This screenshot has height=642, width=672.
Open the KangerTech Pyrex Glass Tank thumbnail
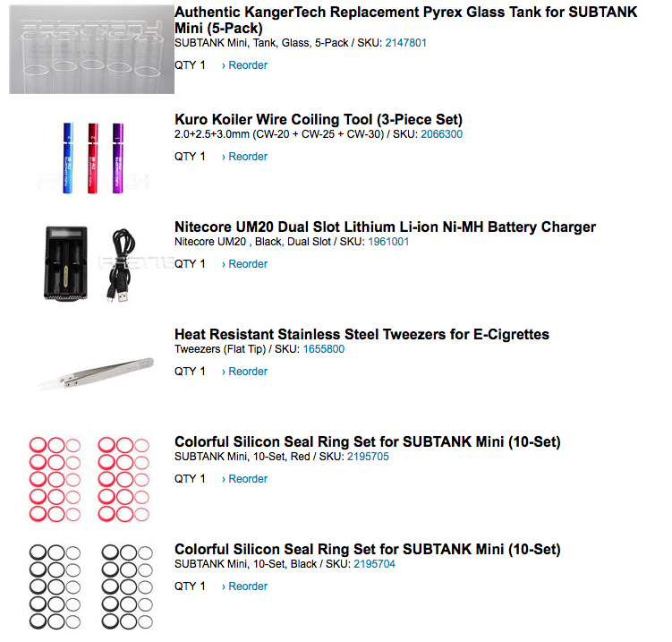(x=91, y=49)
